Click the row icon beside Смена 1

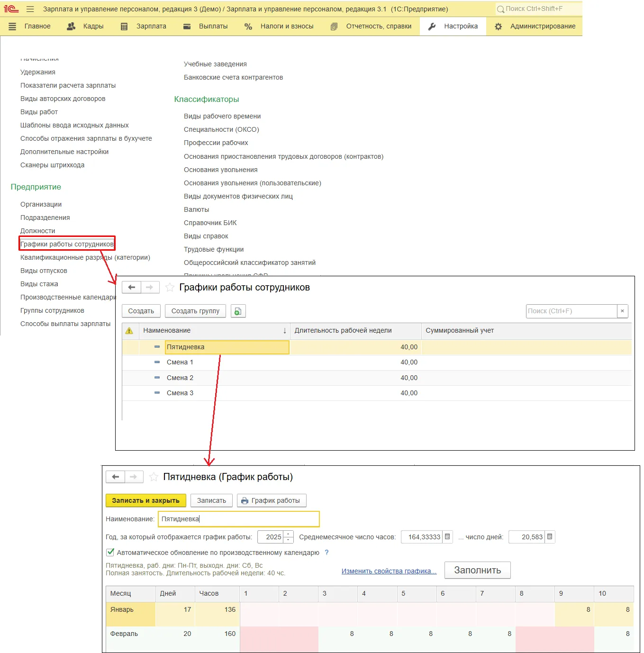(157, 362)
